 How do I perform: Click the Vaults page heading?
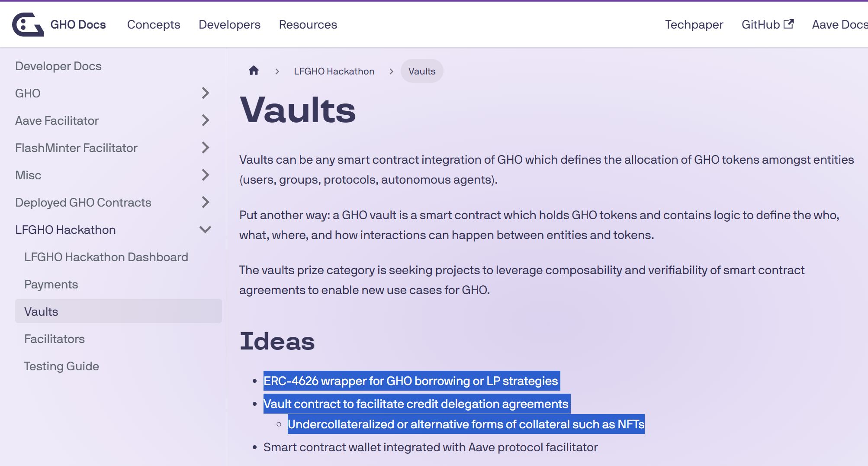pyautogui.click(x=298, y=110)
